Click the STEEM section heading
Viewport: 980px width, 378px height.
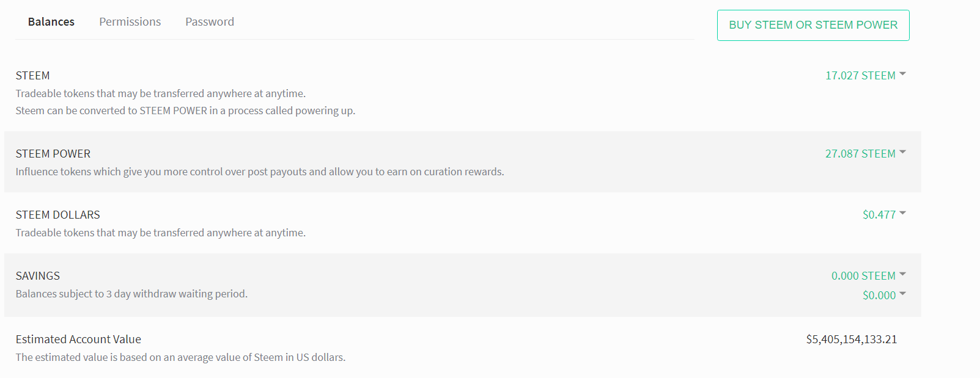tap(33, 76)
